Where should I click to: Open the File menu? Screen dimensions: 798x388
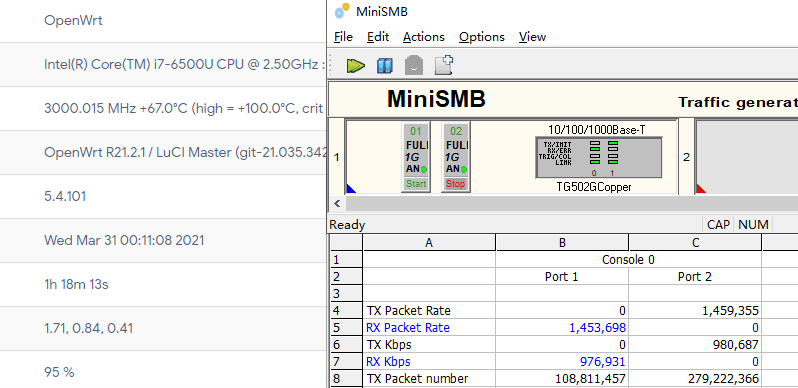(343, 37)
